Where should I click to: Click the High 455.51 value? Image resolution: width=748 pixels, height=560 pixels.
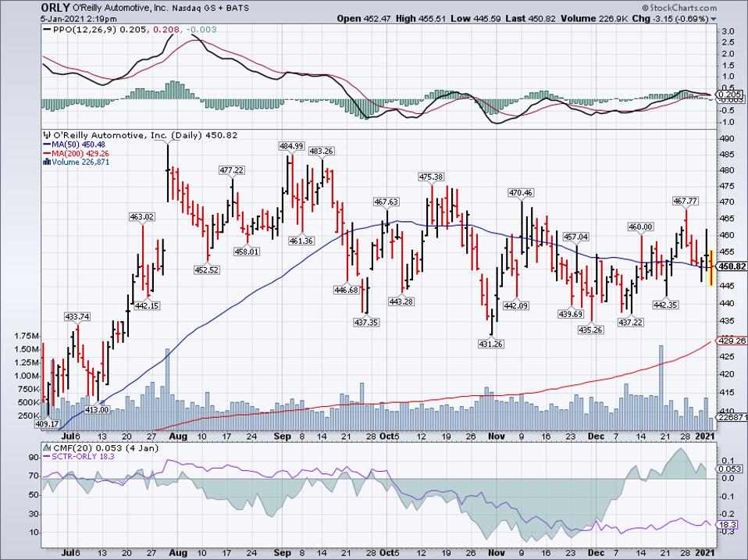click(x=420, y=19)
